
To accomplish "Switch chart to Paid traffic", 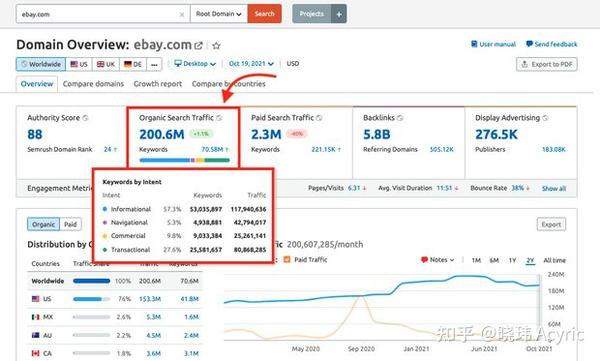I will 70,224.
